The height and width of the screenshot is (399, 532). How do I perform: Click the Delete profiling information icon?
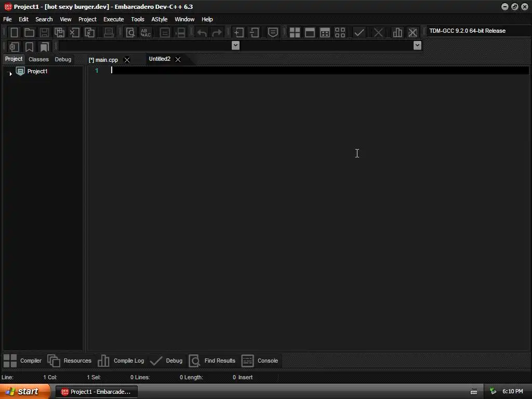413,33
